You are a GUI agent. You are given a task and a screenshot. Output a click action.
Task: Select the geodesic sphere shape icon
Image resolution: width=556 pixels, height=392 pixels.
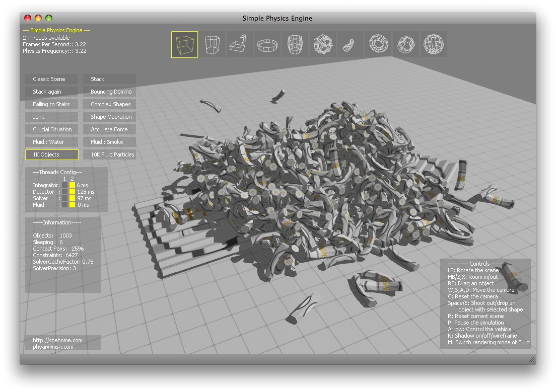pyautogui.click(x=434, y=44)
